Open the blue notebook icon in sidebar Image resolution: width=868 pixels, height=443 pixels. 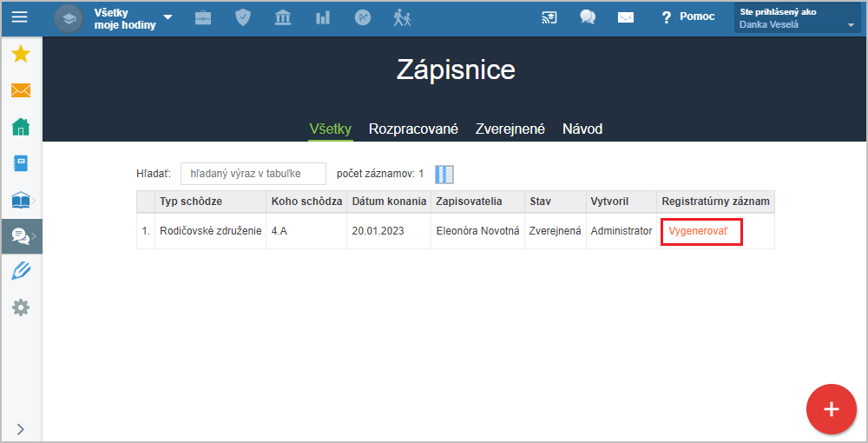point(21,163)
